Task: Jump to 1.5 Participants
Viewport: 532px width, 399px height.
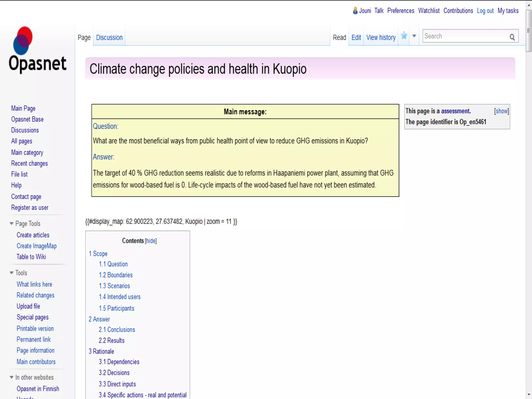Action: click(x=116, y=308)
